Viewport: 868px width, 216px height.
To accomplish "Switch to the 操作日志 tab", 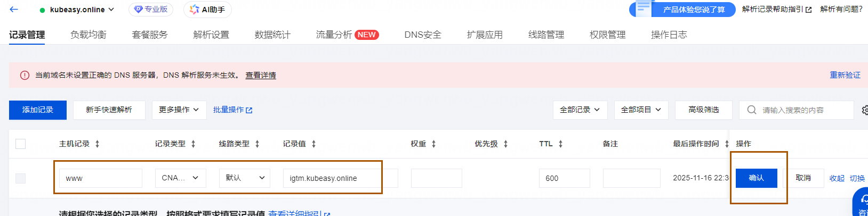I will (x=669, y=35).
